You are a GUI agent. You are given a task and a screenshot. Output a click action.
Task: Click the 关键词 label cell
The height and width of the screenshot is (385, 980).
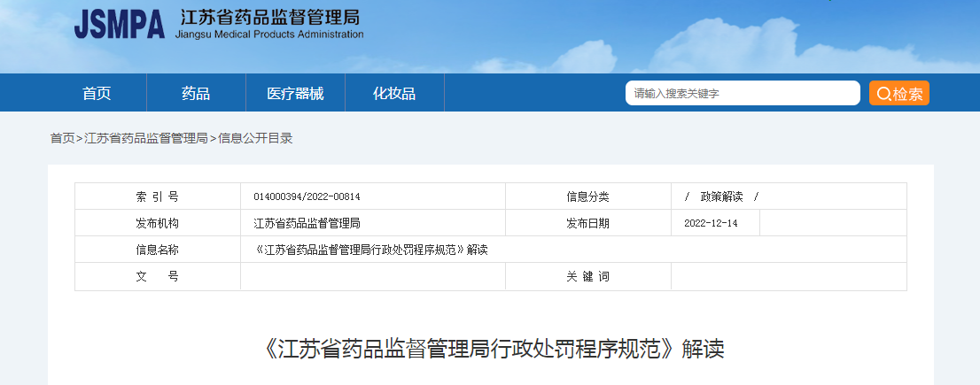pyautogui.click(x=588, y=276)
